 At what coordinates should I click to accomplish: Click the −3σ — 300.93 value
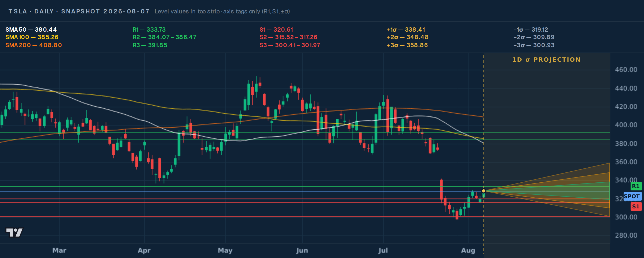click(x=534, y=45)
